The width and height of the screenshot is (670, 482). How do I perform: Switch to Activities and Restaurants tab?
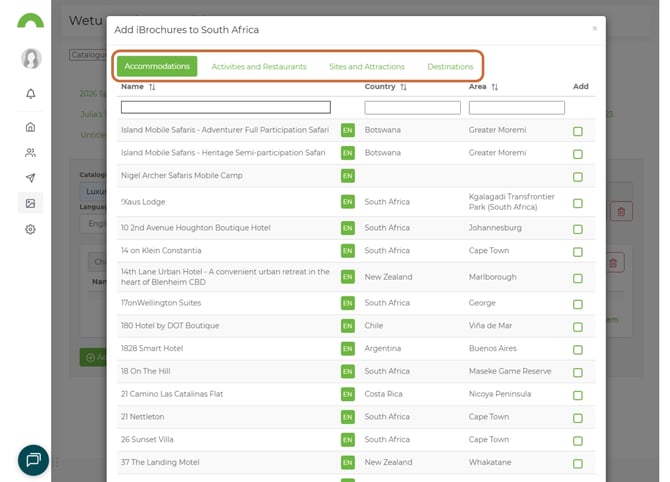pyautogui.click(x=259, y=67)
